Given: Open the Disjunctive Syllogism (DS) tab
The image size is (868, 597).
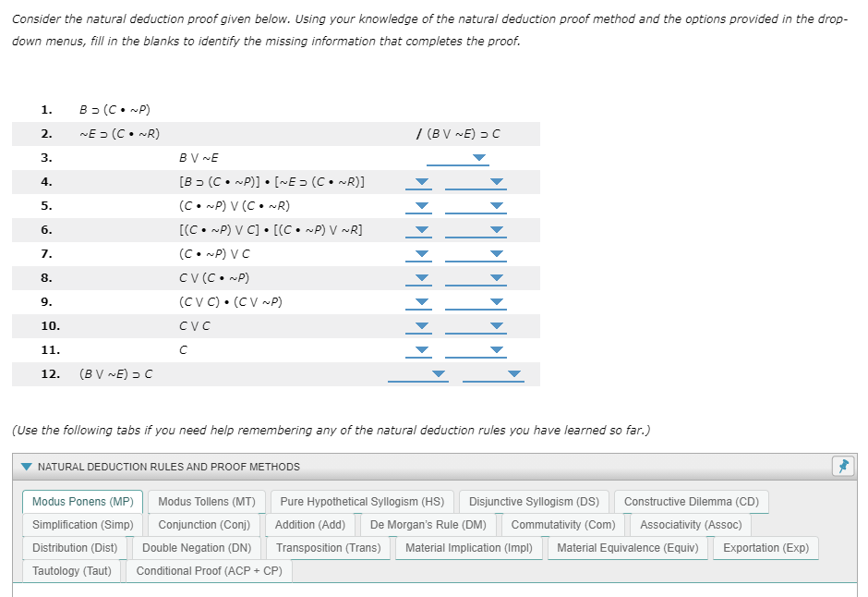Looking at the screenshot, I should [x=534, y=501].
